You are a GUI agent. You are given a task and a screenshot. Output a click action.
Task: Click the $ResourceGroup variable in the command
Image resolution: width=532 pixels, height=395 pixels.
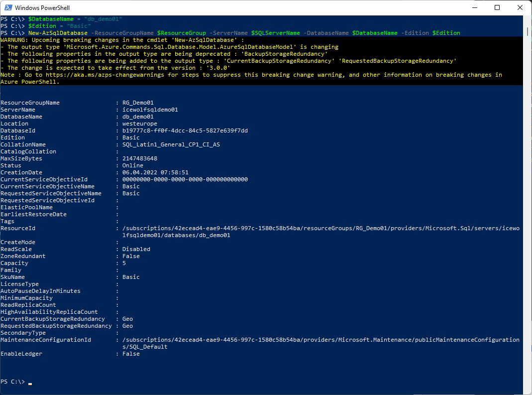tap(182, 33)
